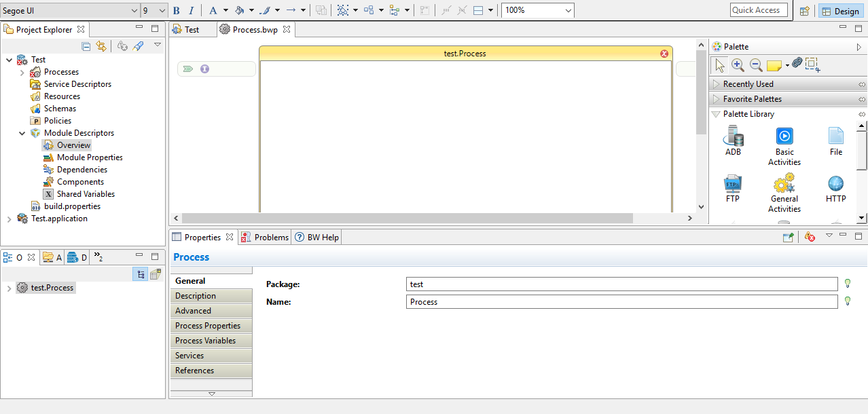868x414 pixels.
Task: Click the Pin to Selection icon in Properties
Action: tap(788, 237)
